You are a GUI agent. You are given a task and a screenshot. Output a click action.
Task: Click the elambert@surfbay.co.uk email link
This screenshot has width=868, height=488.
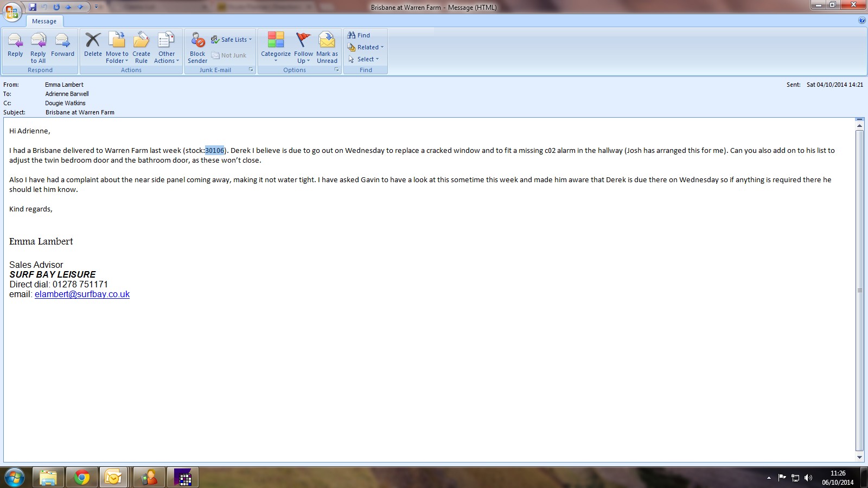[x=82, y=294]
